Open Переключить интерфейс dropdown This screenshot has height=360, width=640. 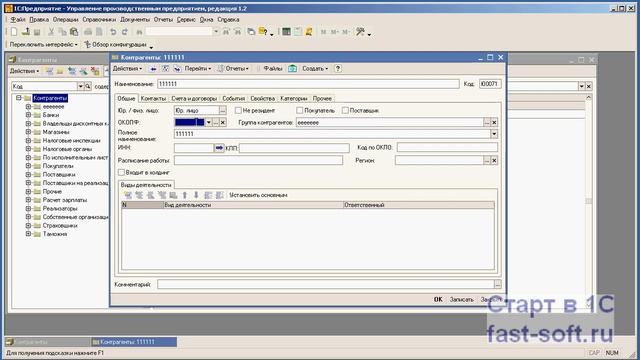pos(43,44)
